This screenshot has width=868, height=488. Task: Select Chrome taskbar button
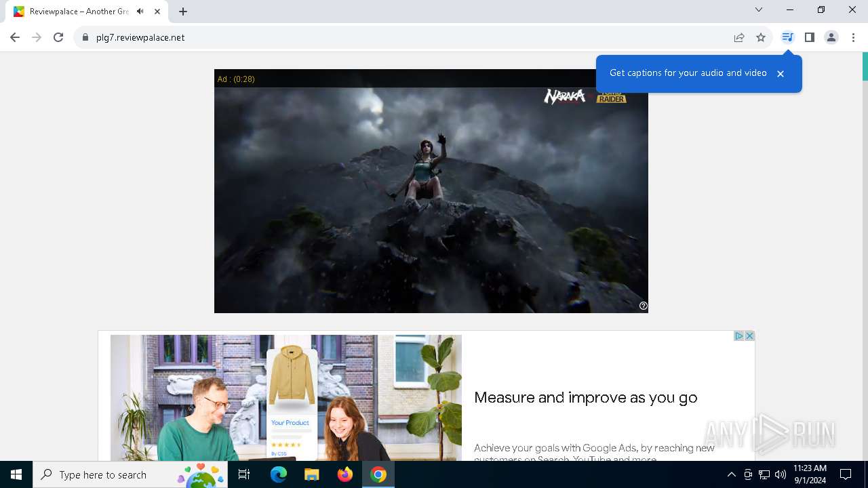[378, 474]
